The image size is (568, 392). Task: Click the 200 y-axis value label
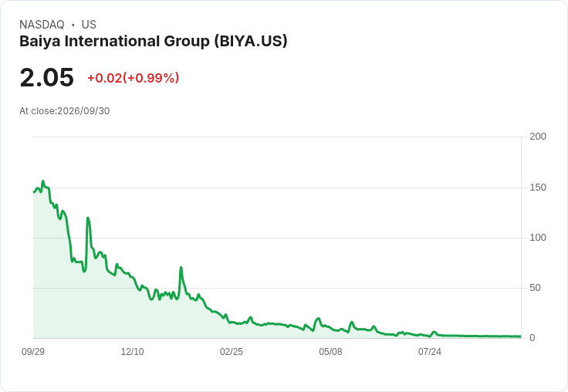pyautogui.click(x=538, y=137)
